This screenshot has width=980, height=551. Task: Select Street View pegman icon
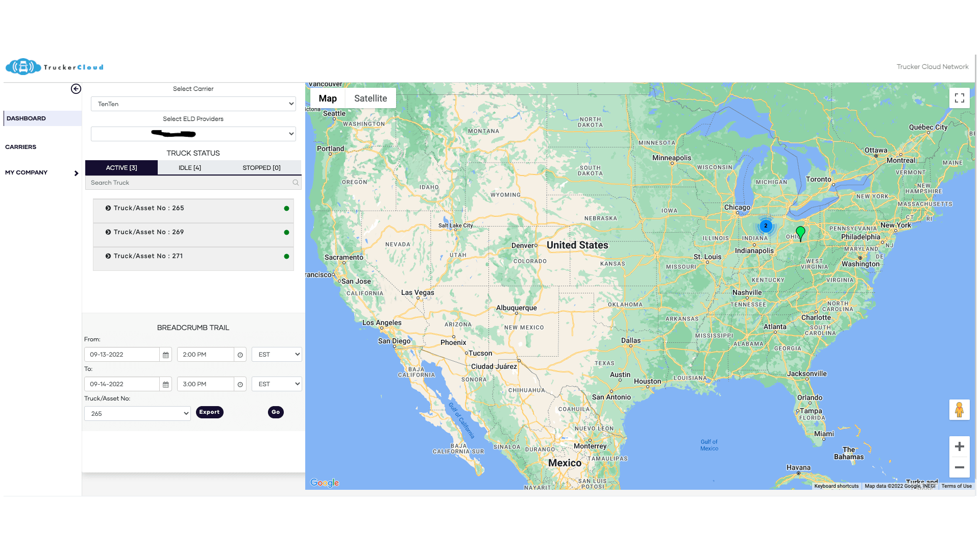click(959, 410)
